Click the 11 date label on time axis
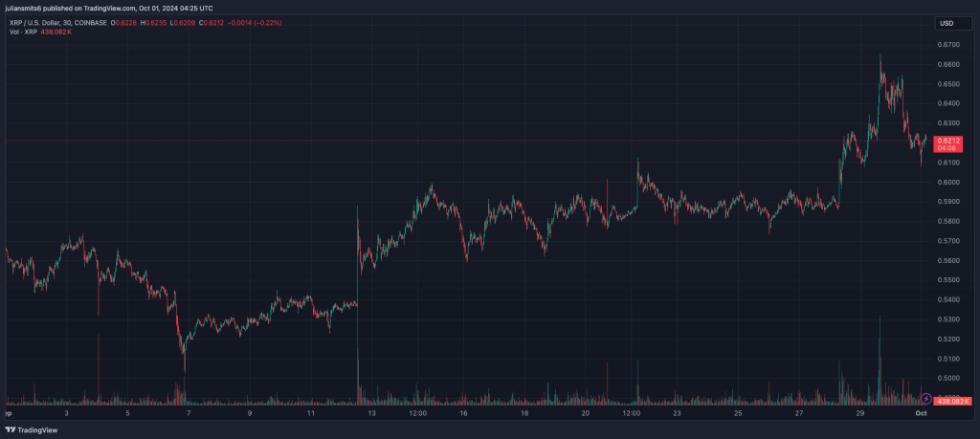The image size is (980, 439). 311,413
